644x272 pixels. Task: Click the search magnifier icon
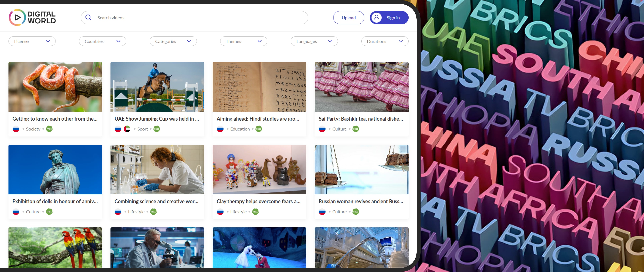pos(88,17)
